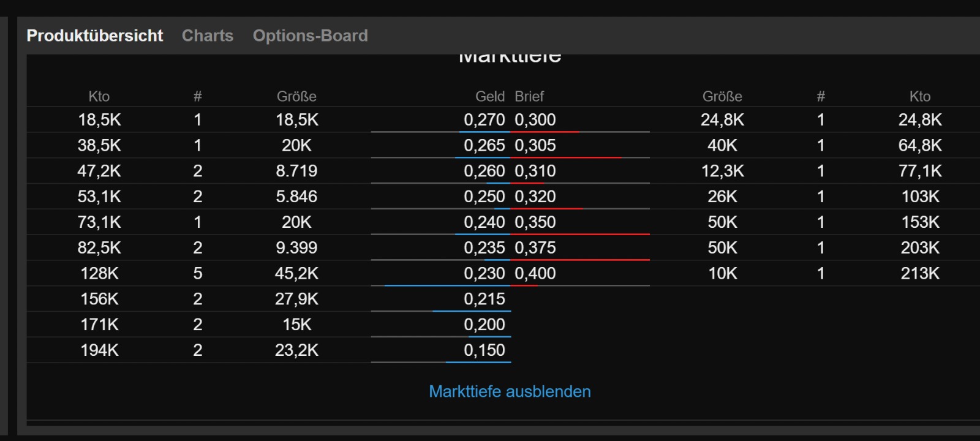Click the best bid price 0,270
This screenshot has width=980, height=441.
tap(484, 119)
